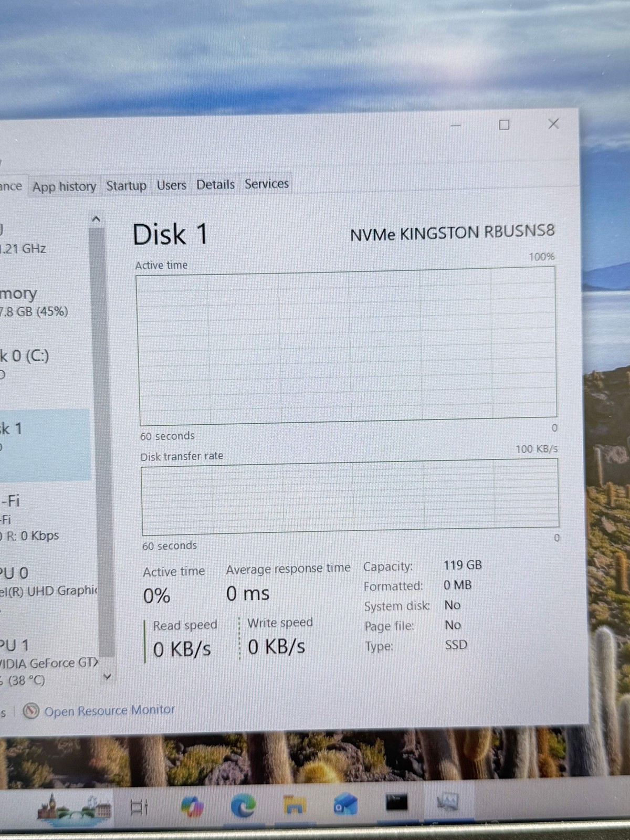
Task: Click sidebar scrollbar down arrow
Action: [x=107, y=676]
